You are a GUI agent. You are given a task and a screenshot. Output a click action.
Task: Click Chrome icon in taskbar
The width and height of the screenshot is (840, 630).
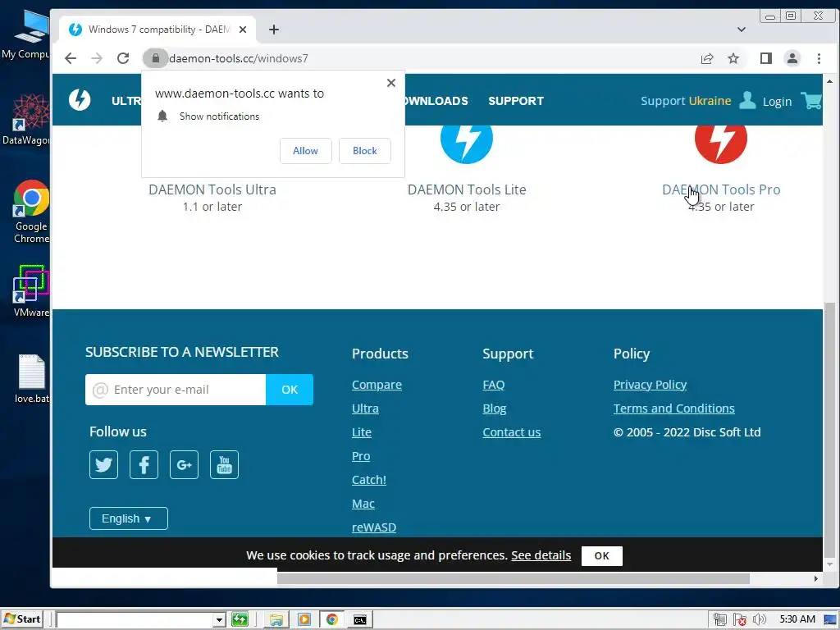pos(332,620)
